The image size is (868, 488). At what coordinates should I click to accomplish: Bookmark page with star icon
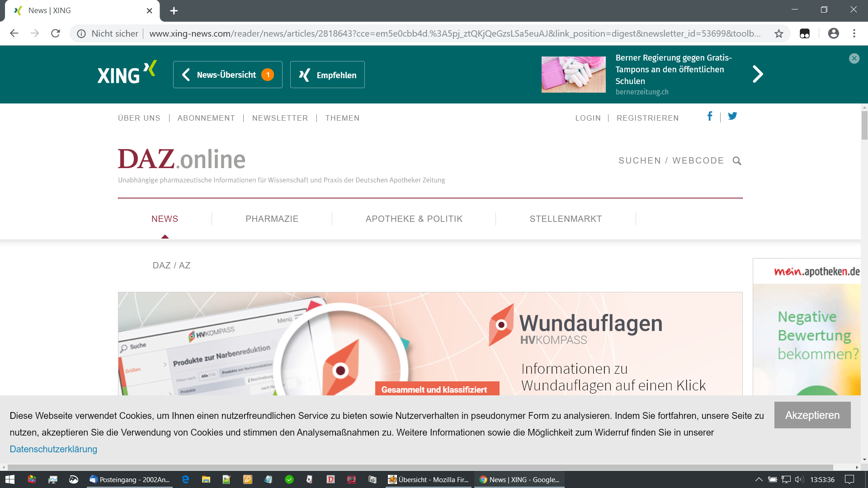778,33
